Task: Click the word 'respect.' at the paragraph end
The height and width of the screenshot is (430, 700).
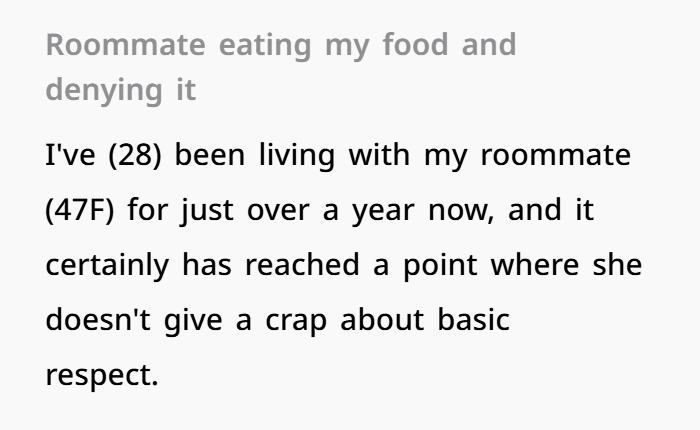Action: 102,376
